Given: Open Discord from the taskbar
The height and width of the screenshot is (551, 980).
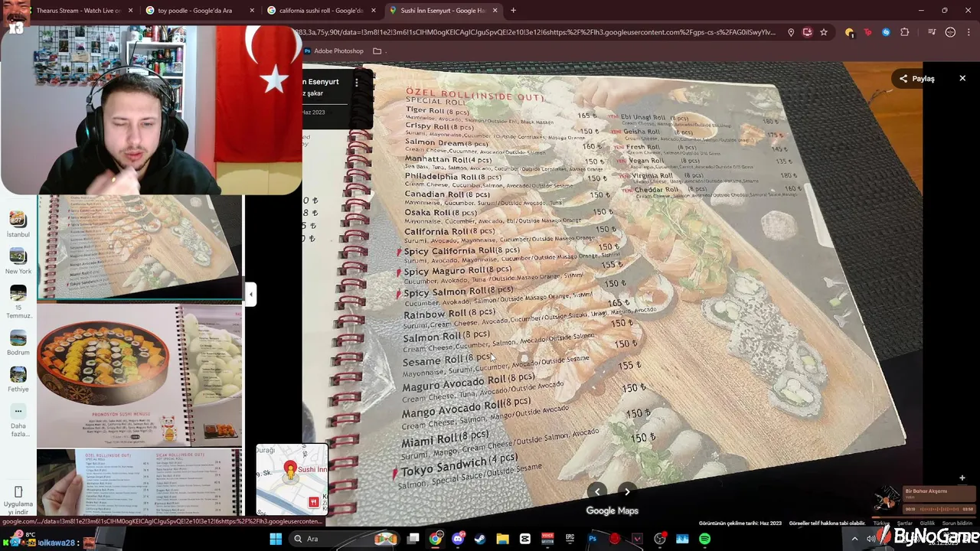Looking at the screenshot, I should [458, 539].
